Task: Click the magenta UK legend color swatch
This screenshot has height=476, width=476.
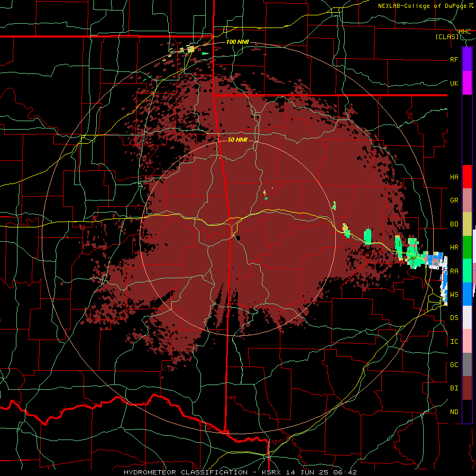Action: tap(467, 83)
